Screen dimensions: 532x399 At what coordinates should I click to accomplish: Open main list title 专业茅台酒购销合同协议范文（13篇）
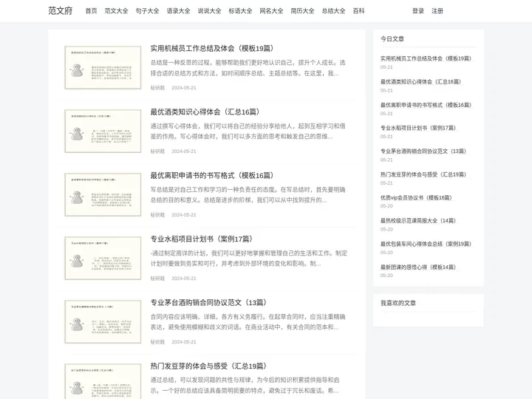pos(208,302)
